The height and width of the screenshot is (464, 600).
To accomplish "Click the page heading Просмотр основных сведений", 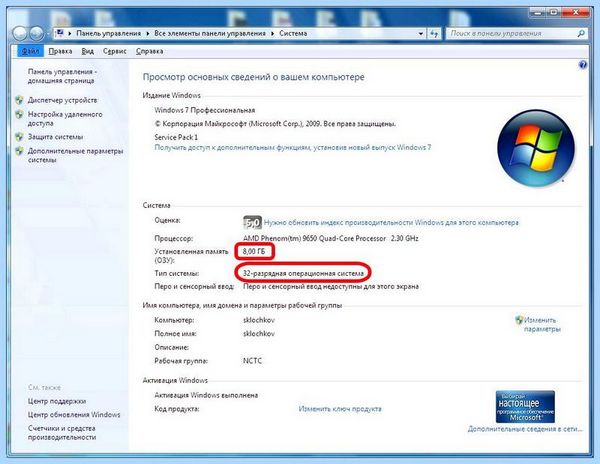I will (253, 77).
